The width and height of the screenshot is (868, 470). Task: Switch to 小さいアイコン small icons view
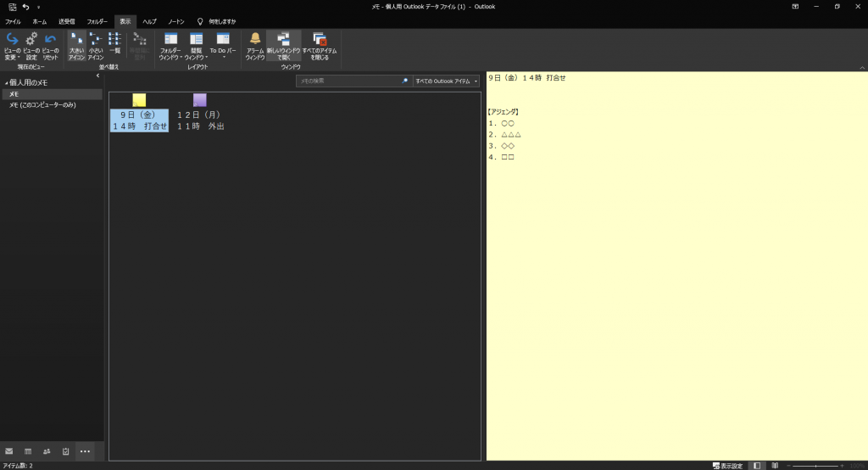point(96,46)
